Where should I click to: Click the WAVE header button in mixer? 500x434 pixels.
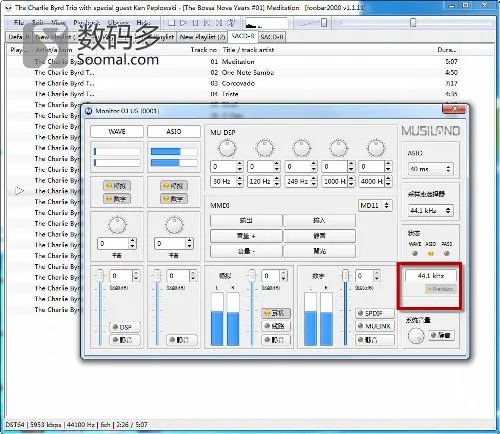tap(117, 131)
